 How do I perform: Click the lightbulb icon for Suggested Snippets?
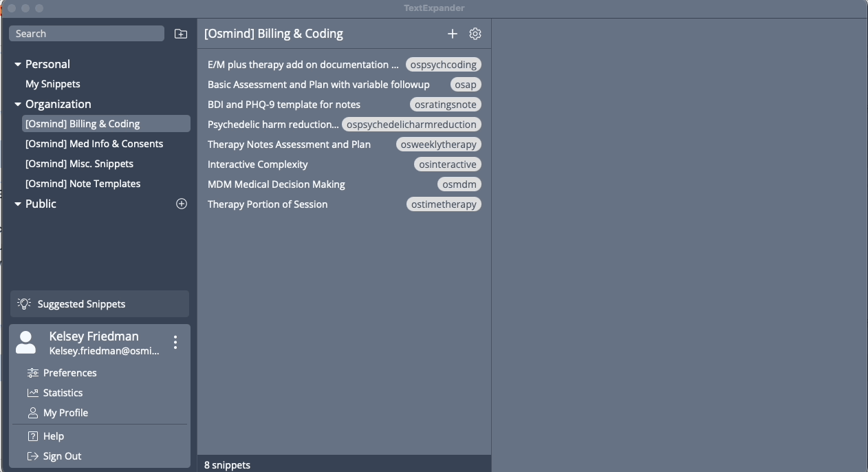25,303
